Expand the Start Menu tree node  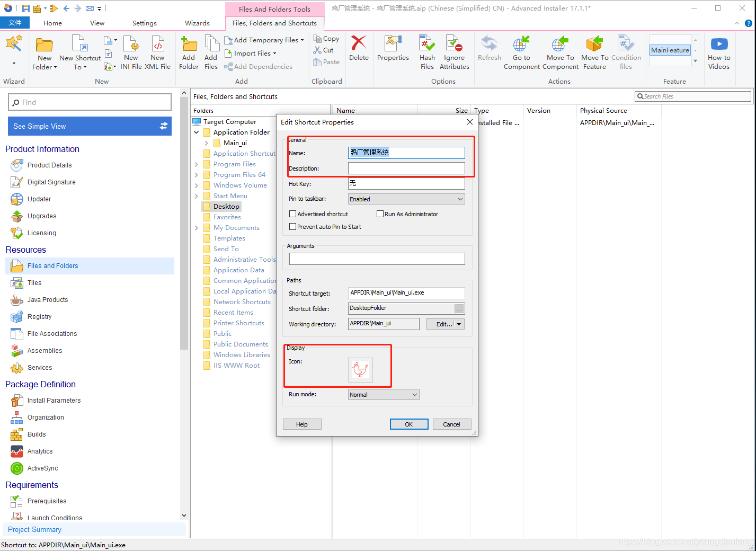197,196
